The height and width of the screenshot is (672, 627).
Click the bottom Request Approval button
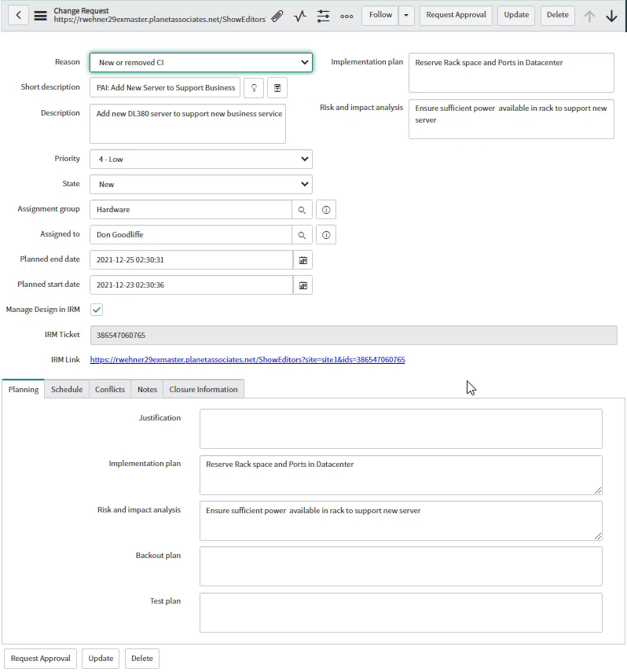[x=41, y=659]
